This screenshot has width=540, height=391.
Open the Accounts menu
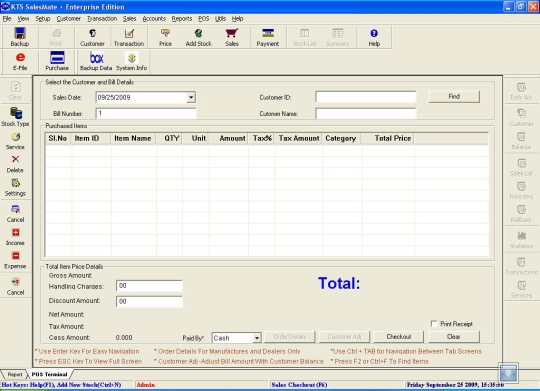[x=154, y=19]
